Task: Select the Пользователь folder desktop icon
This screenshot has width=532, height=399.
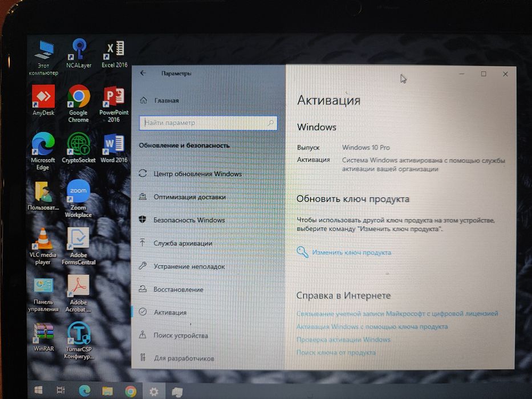Action: 43,196
